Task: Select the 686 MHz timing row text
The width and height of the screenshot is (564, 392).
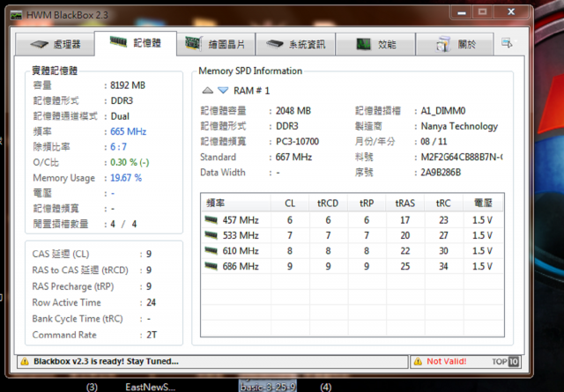Action: (241, 266)
